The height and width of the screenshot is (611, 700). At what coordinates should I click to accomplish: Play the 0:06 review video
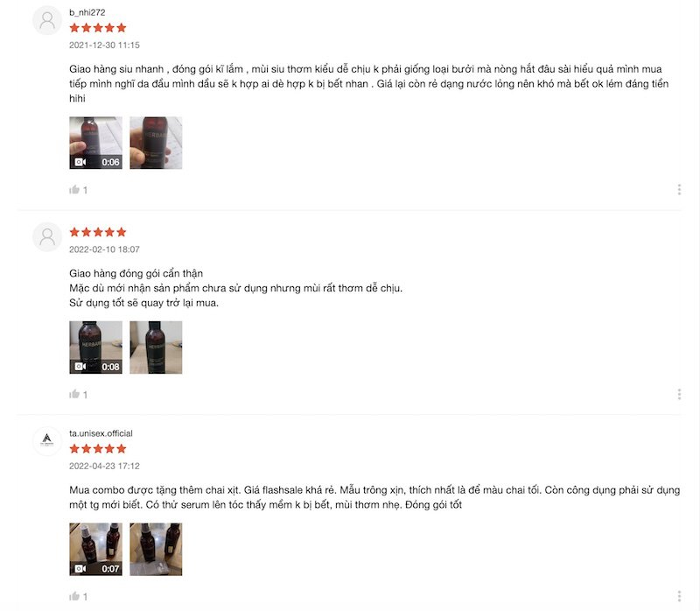click(95, 143)
